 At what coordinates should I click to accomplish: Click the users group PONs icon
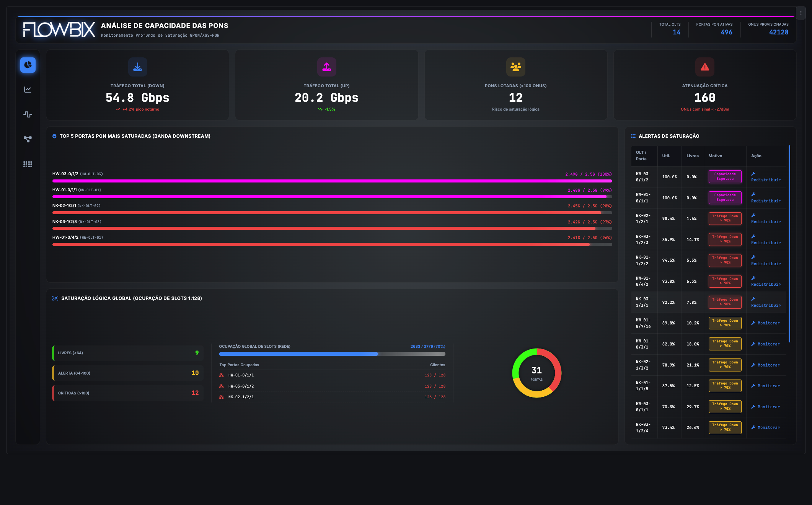click(x=516, y=67)
